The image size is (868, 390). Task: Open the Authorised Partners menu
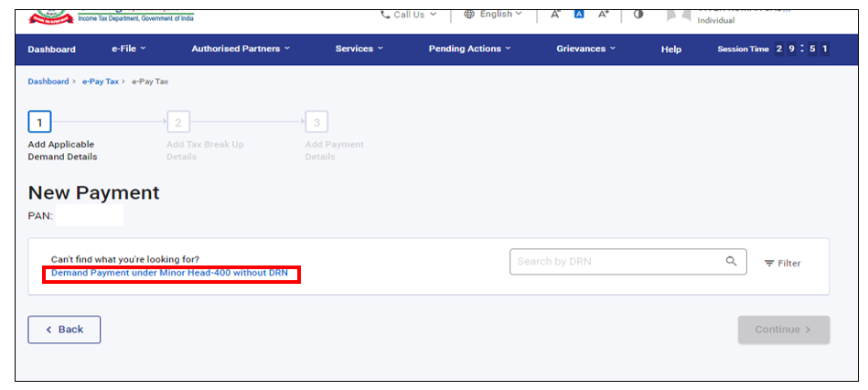pyautogui.click(x=241, y=49)
